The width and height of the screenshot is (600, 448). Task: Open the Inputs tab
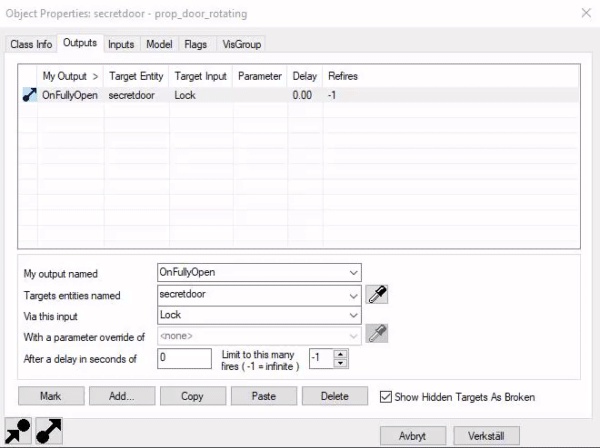(121, 44)
